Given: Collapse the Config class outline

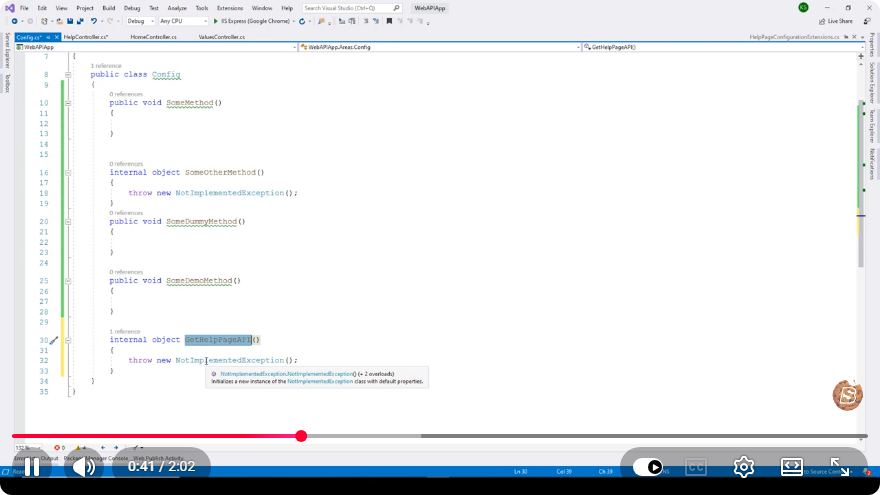Looking at the screenshot, I should point(68,74).
